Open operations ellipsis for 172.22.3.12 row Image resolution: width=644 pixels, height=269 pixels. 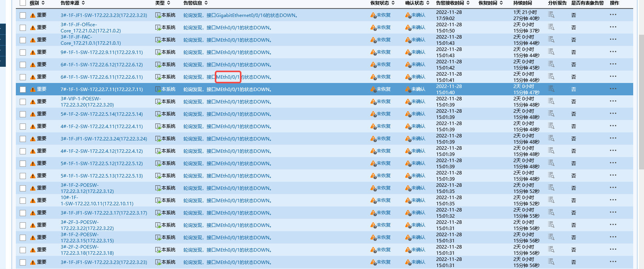[x=613, y=188]
